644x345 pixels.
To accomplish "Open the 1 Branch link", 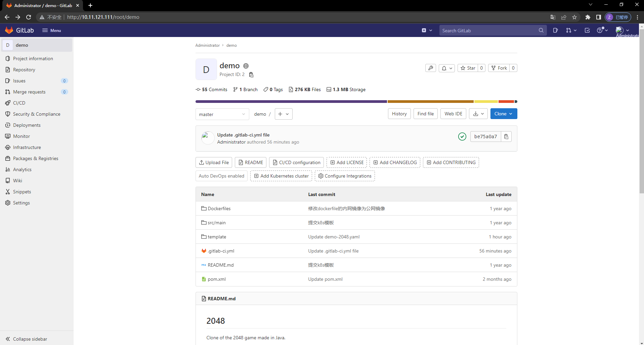I will (x=245, y=89).
